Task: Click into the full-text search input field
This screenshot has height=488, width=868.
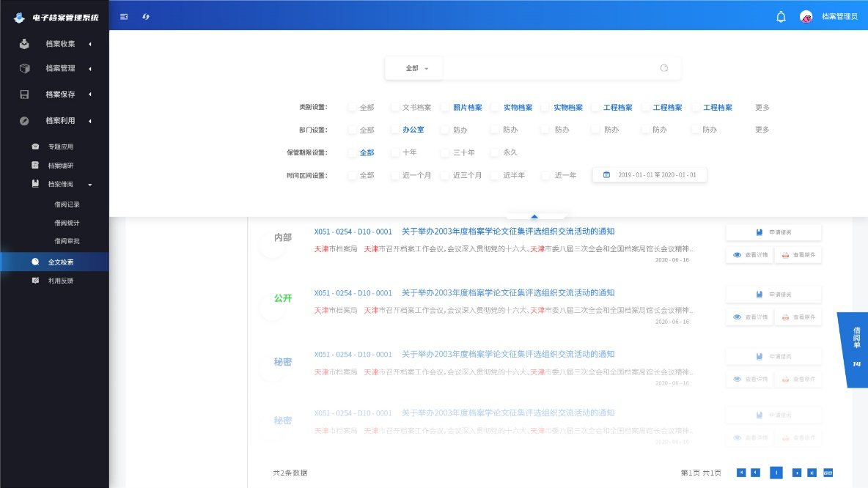Action: (x=550, y=68)
